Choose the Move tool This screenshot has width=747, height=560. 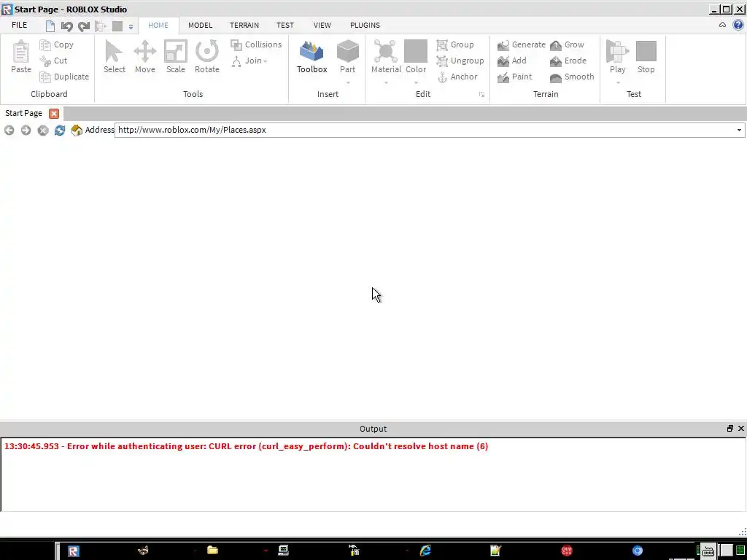tap(145, 57)
